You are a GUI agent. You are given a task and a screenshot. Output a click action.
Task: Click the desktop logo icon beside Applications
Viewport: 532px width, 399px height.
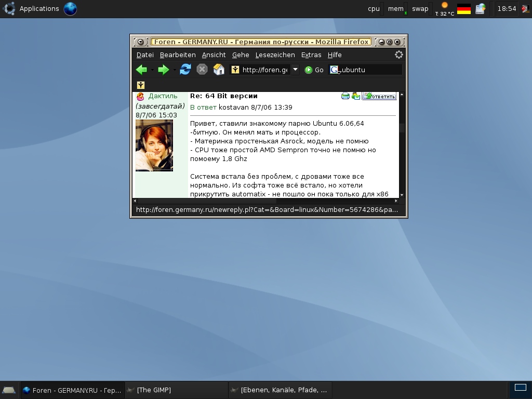click(x=9, y=9)
